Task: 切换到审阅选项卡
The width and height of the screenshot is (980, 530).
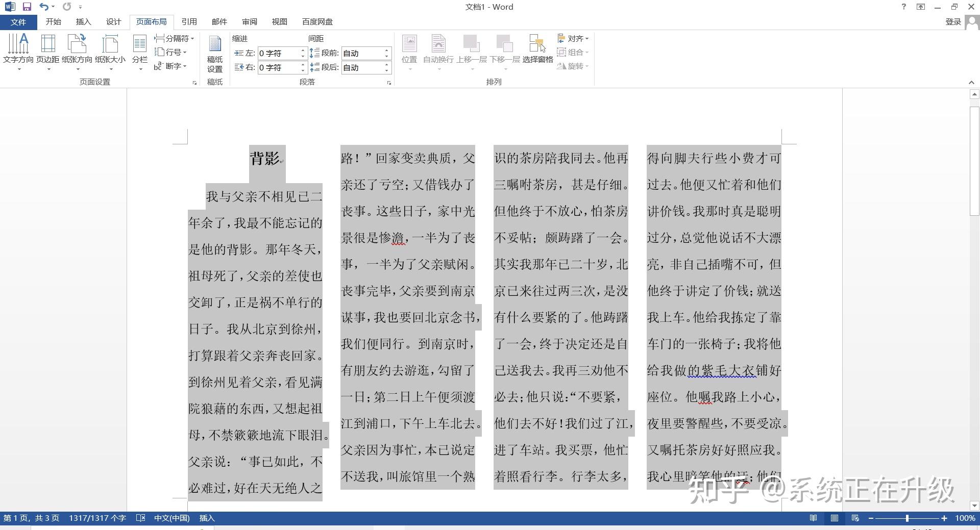Action: [249, 21]
